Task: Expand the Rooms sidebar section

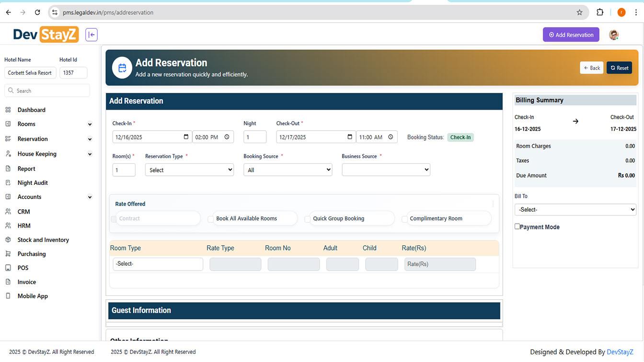Action: (x=28, y=124)
